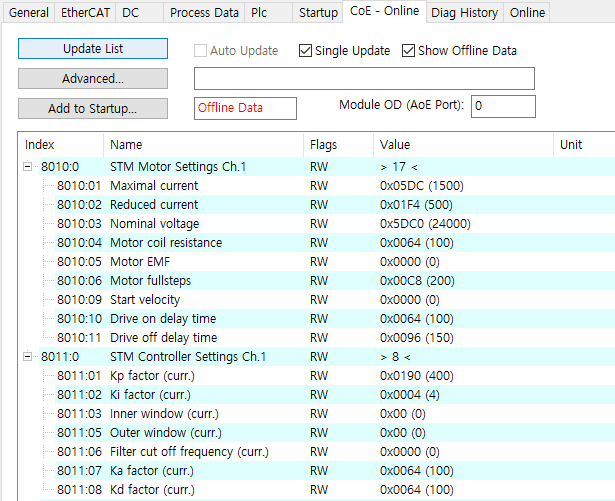Switch to Process Data tab
Viewport: 615px width, 501px height.
[x=204, y=13]
